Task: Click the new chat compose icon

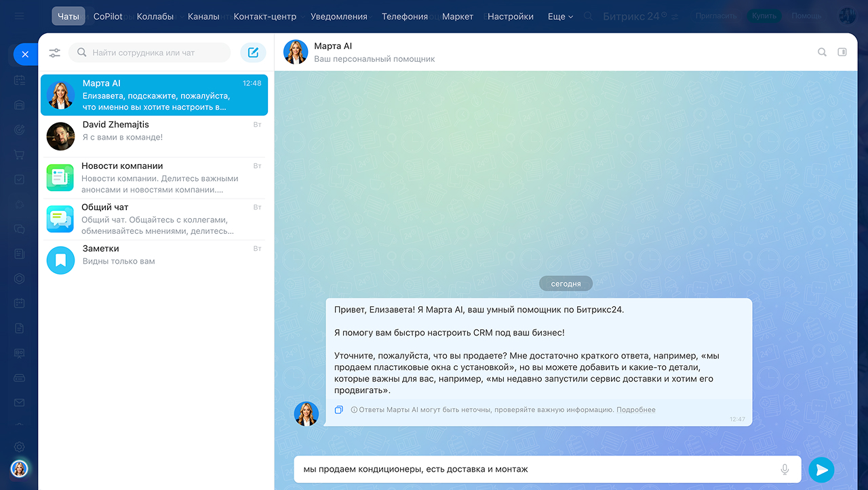Action: [253, 53]
